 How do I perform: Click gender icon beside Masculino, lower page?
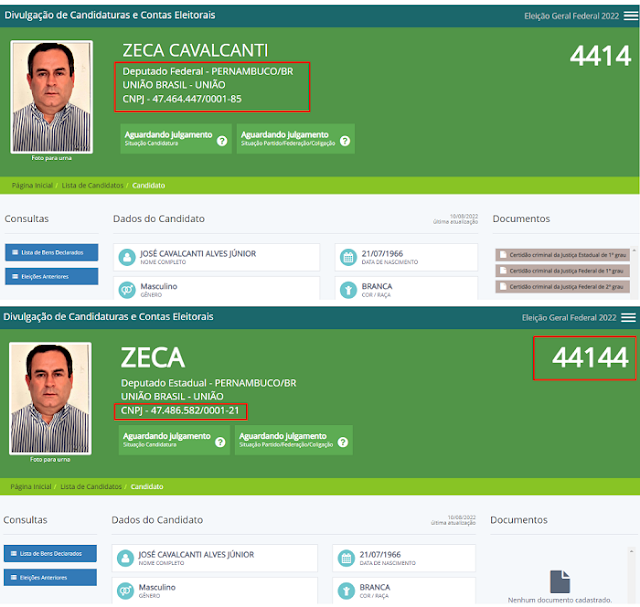[125, 591]
